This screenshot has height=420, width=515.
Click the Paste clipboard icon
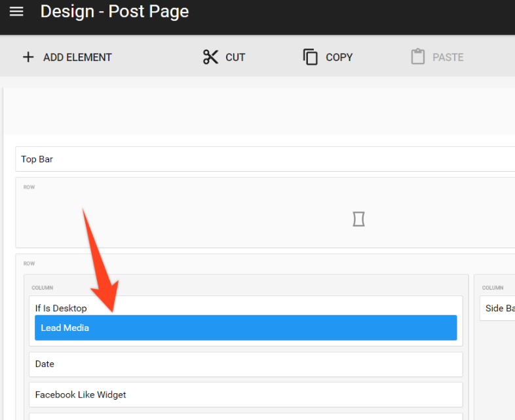417,57
